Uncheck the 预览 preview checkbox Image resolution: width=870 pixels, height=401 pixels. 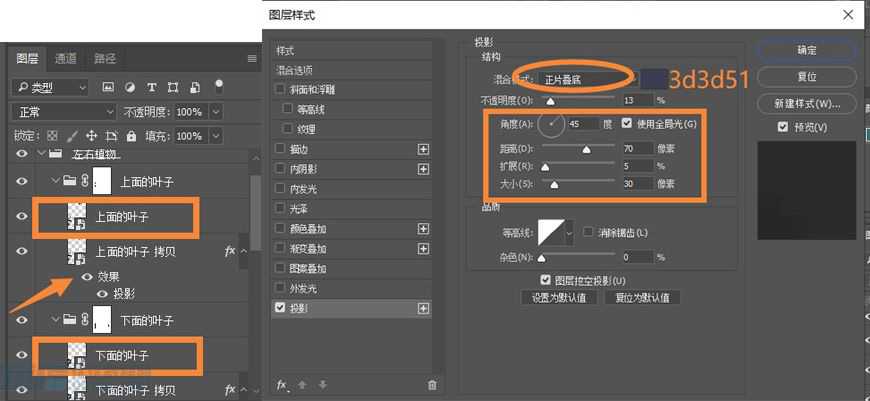pos(783,127)
